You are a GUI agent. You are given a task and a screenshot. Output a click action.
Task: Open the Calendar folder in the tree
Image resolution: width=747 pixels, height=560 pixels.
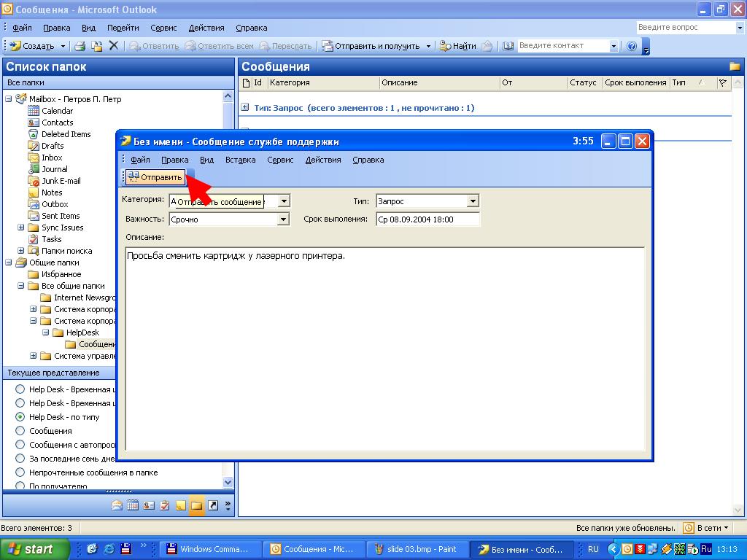coord(57,111)
